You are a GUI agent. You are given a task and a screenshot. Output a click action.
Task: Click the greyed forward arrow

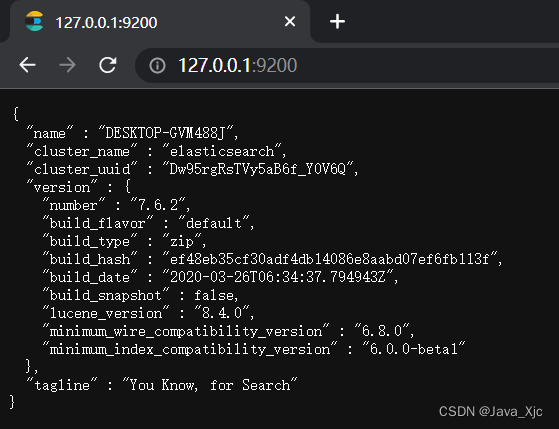point(67,65)
